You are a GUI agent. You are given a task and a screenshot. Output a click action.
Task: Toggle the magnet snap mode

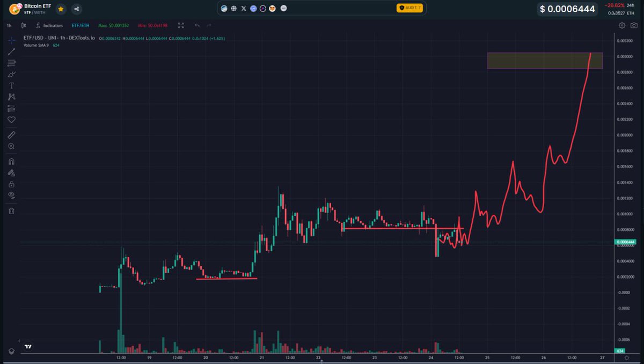pyautogui.click(x=11, y=161)
